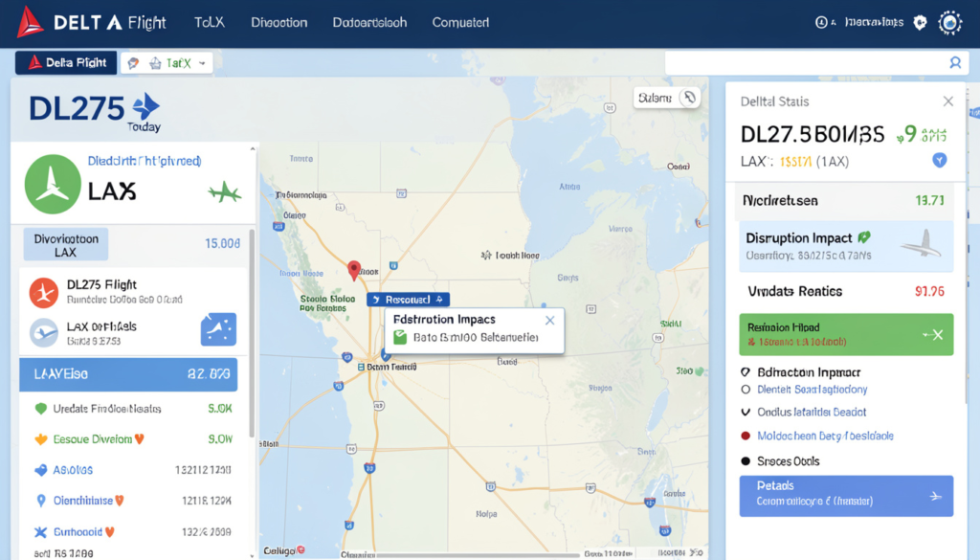This screenshot has width=980, height=560.
Task: Click the 15.006 value in Divoviootoon row
Action: click(x=222, y=244)
